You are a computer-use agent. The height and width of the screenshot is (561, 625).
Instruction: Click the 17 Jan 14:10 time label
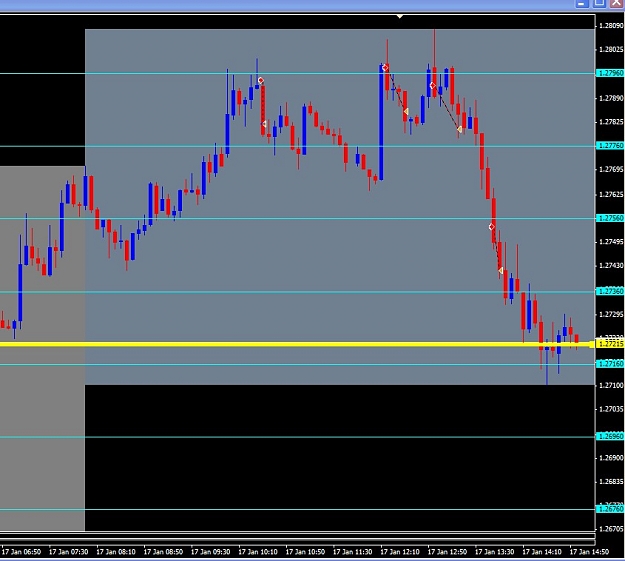(x=542, y=552)
